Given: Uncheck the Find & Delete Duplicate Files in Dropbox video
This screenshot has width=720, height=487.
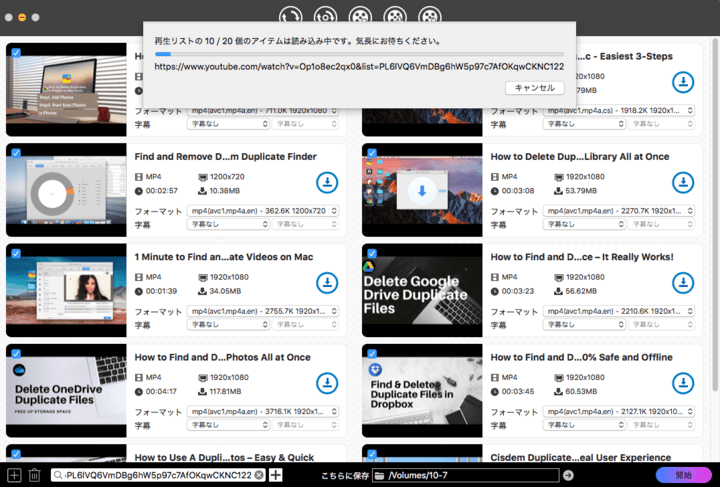Looking at the screenshot, I should [x=372, y=353].
